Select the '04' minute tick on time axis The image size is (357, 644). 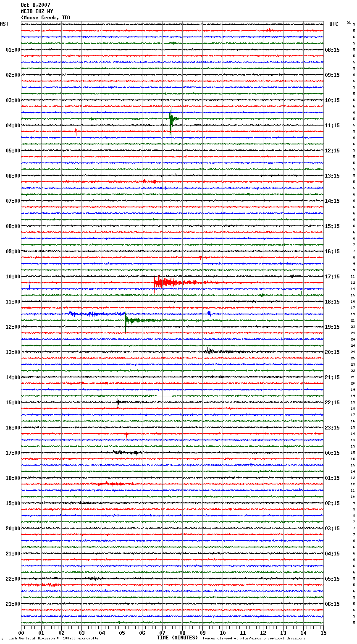[x=102, y=633]
